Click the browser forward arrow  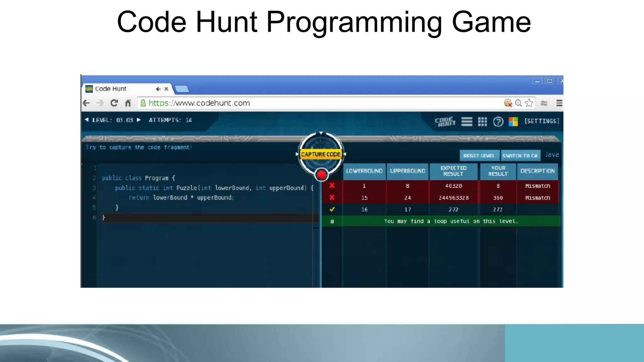[100, 103]
